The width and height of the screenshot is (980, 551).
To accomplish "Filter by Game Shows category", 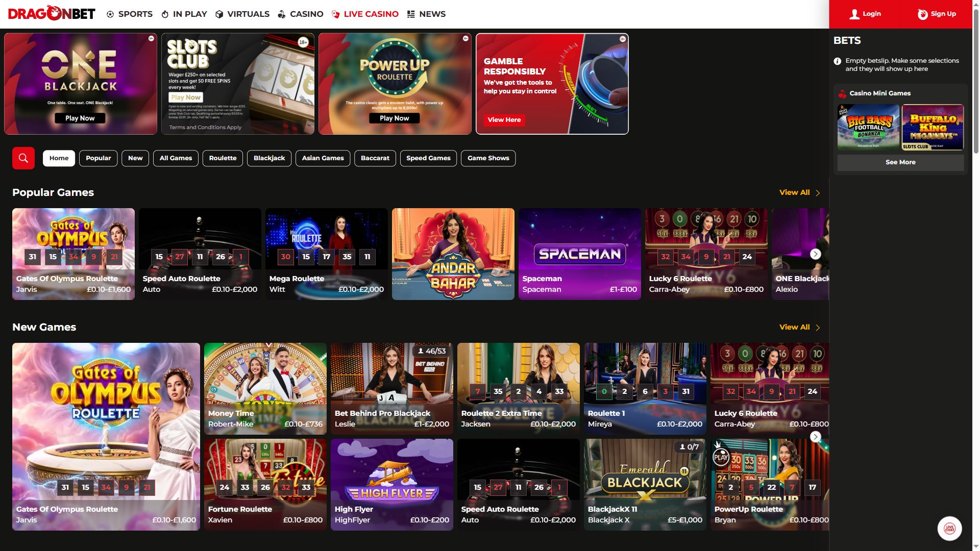I will (x=488, y=158).
